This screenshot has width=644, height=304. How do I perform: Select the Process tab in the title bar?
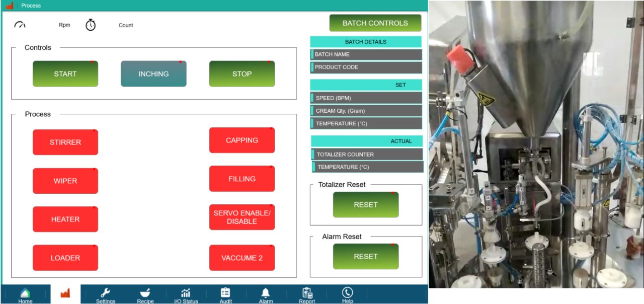coord(31,6)
